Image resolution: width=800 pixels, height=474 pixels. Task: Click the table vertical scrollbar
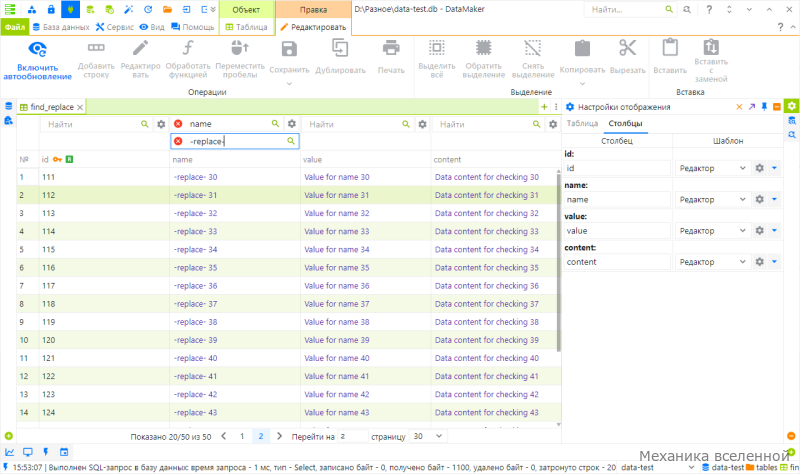pos(559,263)
